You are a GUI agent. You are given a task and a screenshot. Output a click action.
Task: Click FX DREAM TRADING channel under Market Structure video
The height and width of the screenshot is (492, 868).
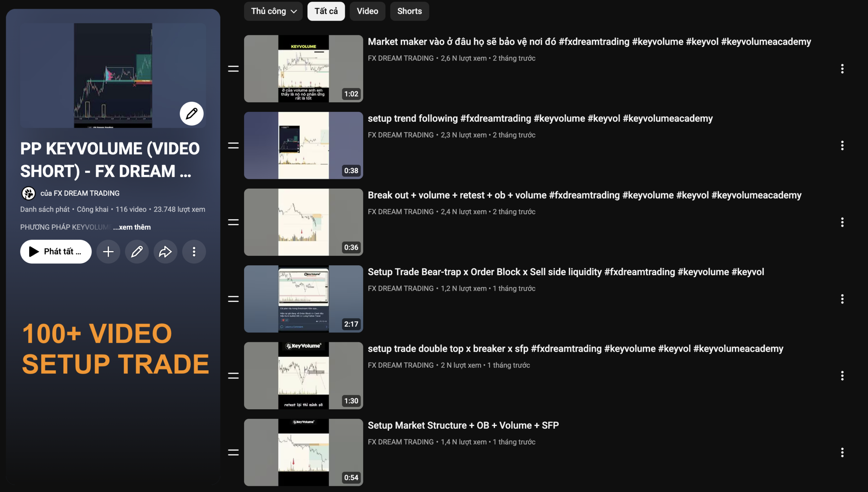[x=400, y=442]
